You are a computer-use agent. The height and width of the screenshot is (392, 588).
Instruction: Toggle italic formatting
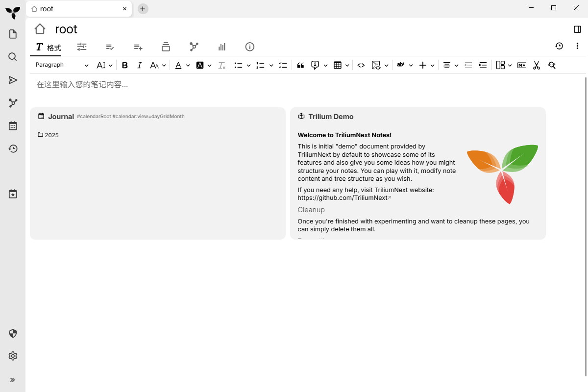(x=139, y=65)
